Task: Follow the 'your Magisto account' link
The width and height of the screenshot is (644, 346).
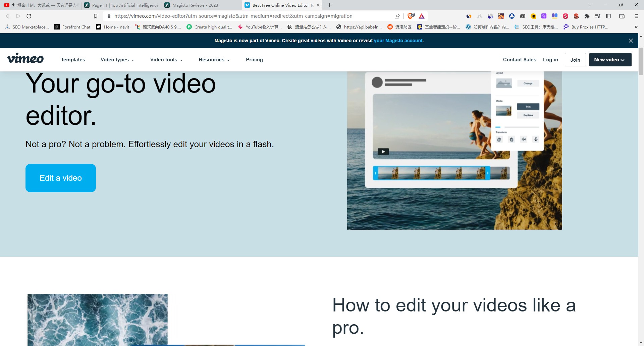Action: point(398,41)
